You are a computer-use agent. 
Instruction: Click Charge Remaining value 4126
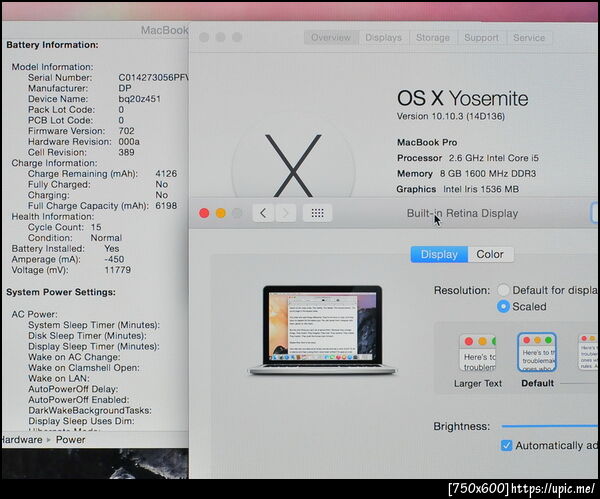166,174
